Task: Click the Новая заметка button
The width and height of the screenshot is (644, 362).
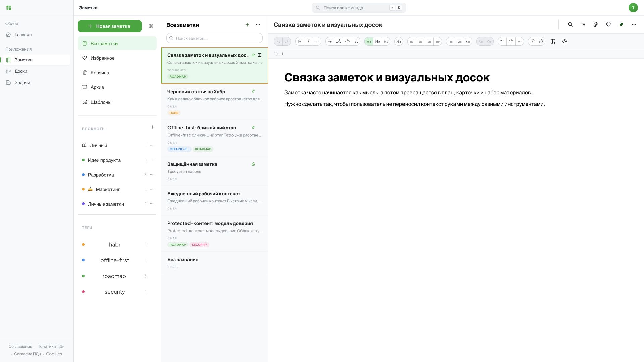Action: (x=110, y=26)
